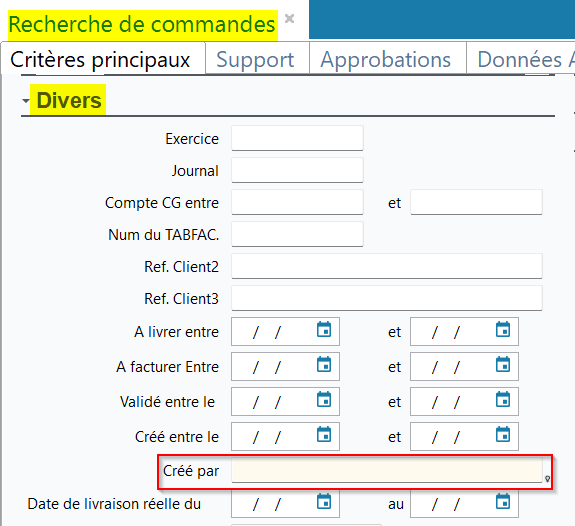This screenshot has height=526, width=575.
Task: Click the Ref. Client2 text field
Action: (387, 266)
